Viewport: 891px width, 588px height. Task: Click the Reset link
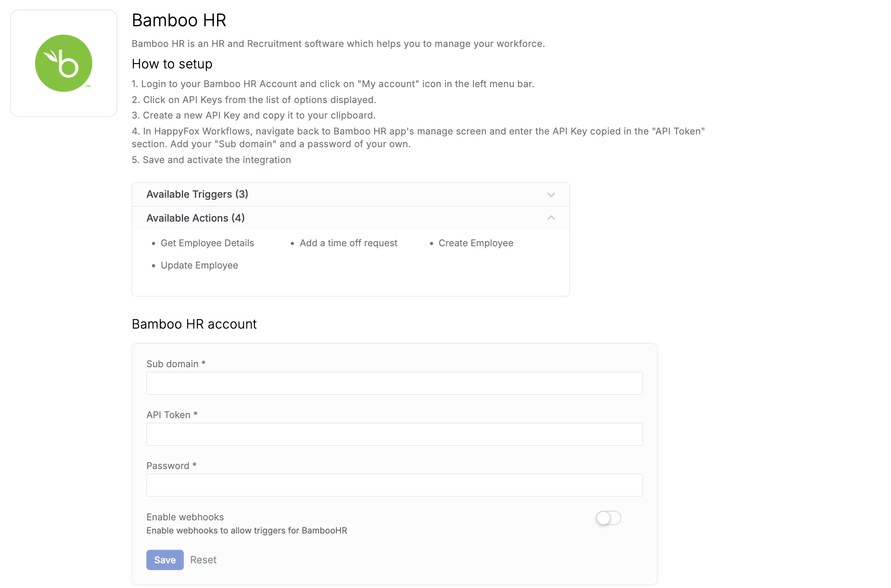203,560
